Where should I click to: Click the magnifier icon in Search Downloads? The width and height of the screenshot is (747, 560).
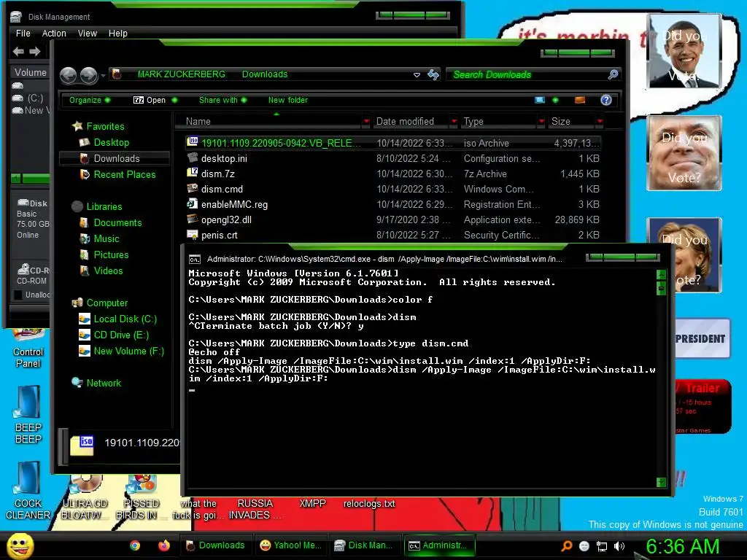click(x=613, y=74)
